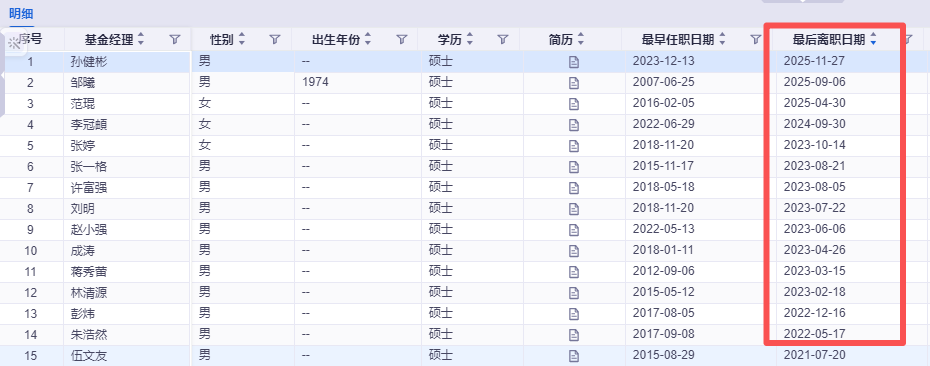Screen dimensions: 930x366
Task: Open résumé icon for 彭炜
Action: point(574,314)
